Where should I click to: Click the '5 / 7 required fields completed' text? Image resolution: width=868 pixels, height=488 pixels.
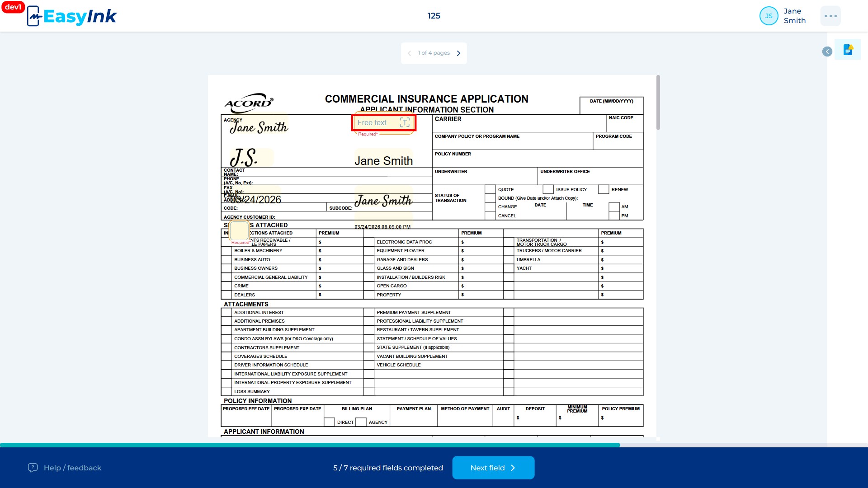point(388,468)
